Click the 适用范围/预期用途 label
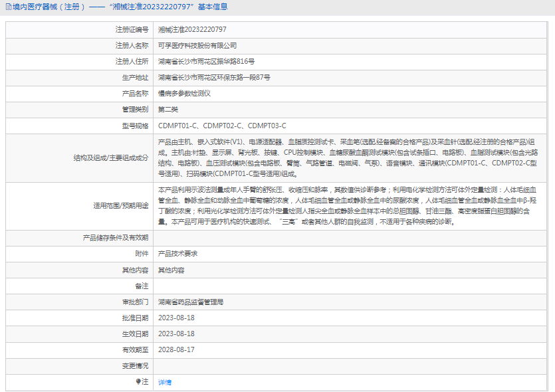The height and width of the screenshot is (392, 555). [121, 206]
